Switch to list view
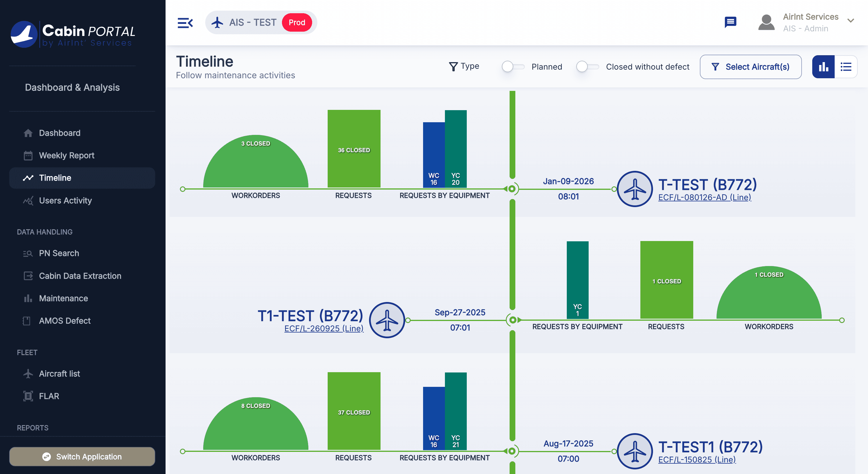Image resolution: width=868 pixels, height=474 pixels. point(846,67)
